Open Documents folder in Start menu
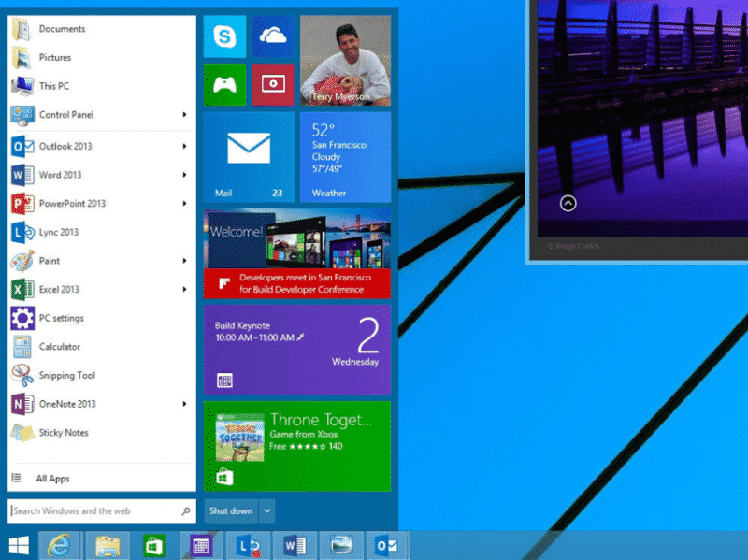748x560 pixels. [x=102, y=29]
